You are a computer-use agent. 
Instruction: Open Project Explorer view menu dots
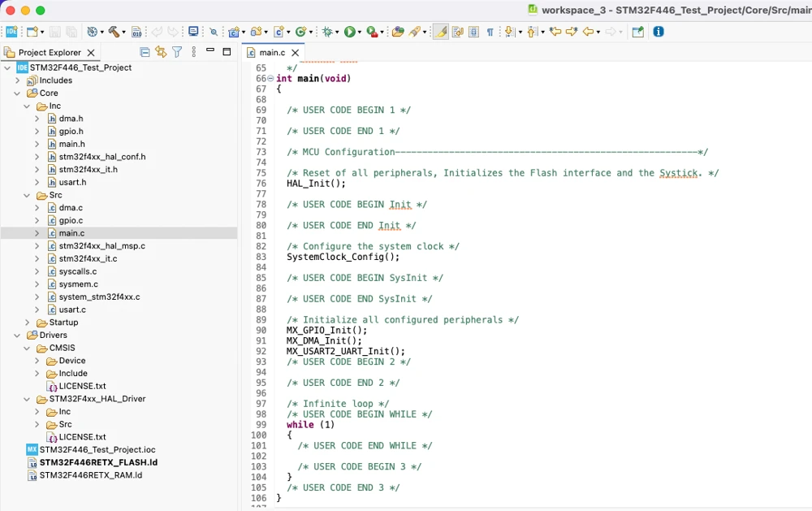(x=194, y=52)
